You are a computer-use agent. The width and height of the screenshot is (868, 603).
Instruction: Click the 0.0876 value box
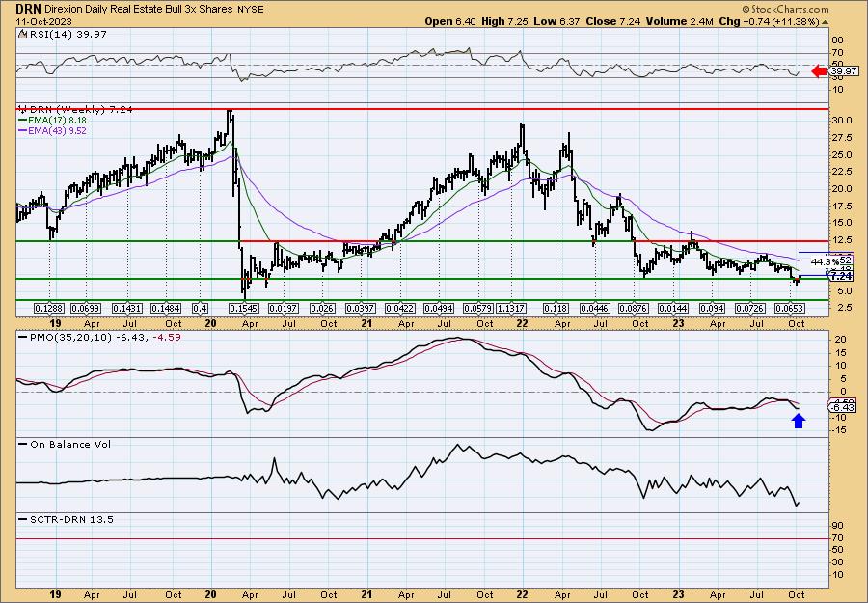click(x=634, y=308)
